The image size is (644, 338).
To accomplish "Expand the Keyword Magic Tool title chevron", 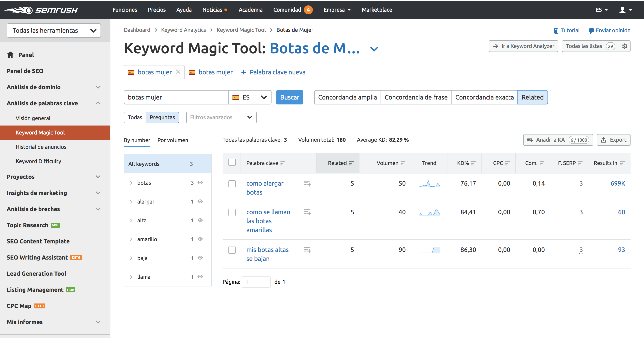I will point(374,49).
